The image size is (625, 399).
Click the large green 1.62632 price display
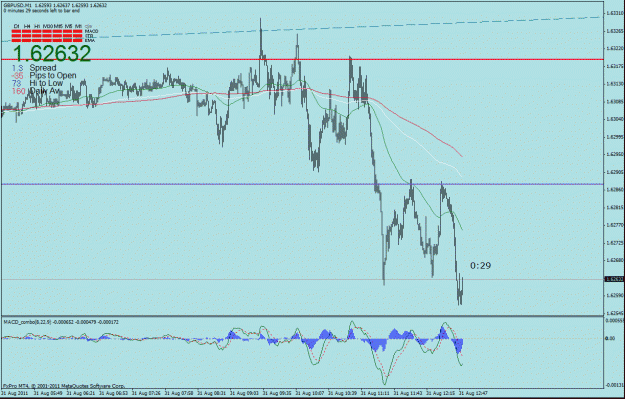click(x=52, y=53)
